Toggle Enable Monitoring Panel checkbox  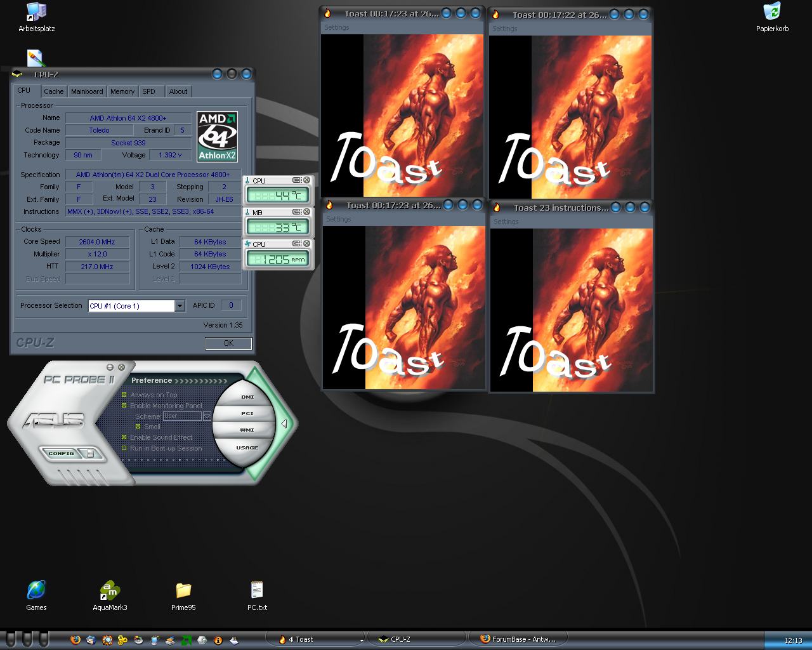pos(124,406)
